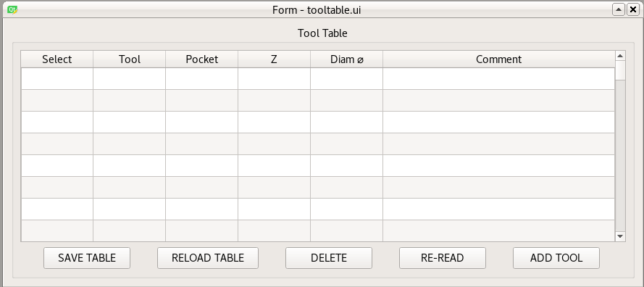
Task: Click the RELOAD TABLE button
Action: 208,258
